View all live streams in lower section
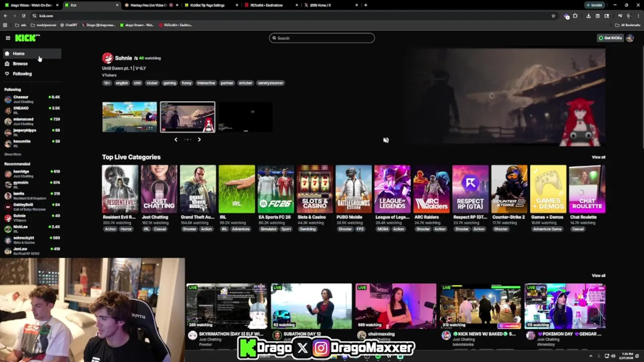This screenshot has height=362, width=644. coord(598,276)
